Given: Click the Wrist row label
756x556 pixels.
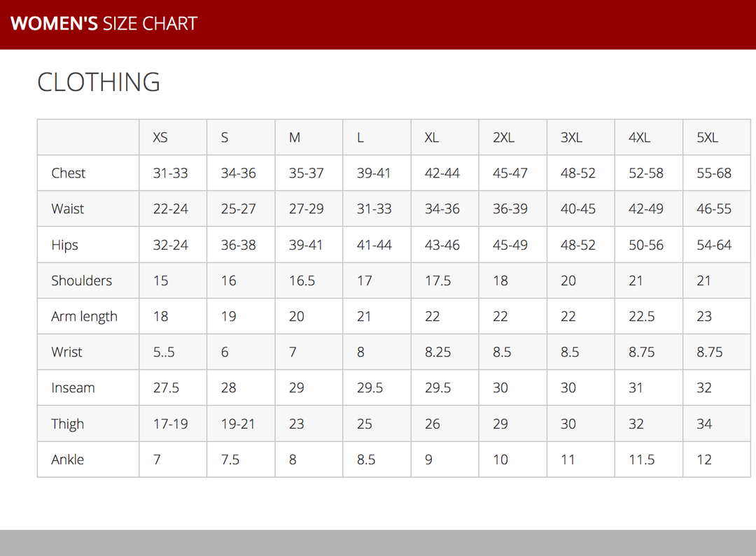Looking at the screenshot, I should 66,352.
